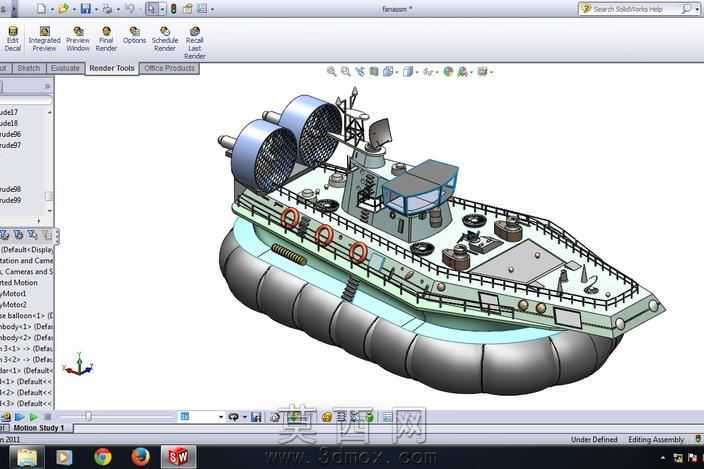Click the Save Animation icon
The width and height of the screenshot is (704, 469).
256,417
